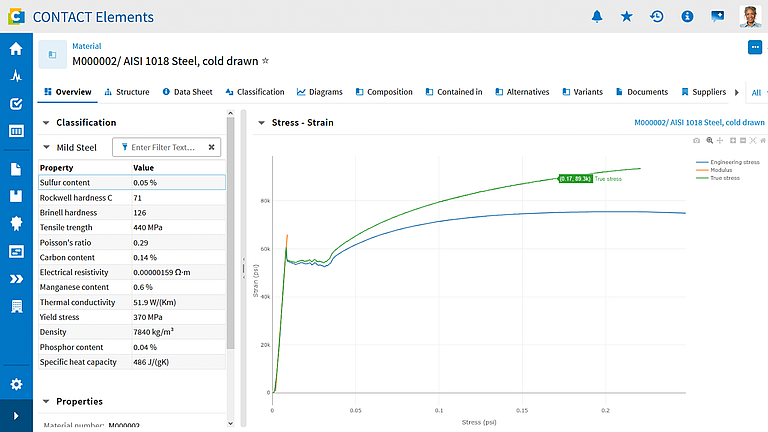
Task: Open favorites star in header
Action: (x=626, y=17)
